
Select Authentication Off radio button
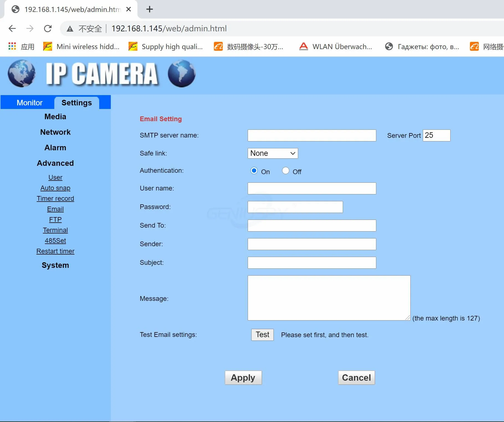pyautogui.click(x=285, y=171)
